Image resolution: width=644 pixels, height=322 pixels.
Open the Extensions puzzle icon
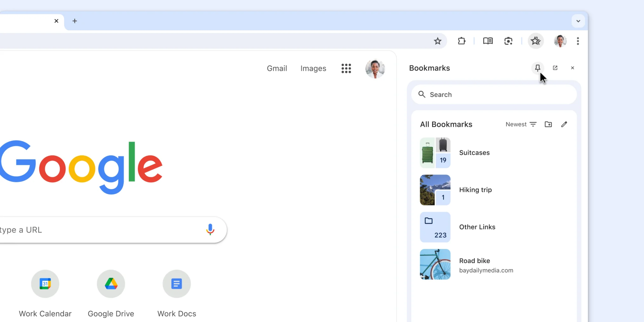(461, 41)
